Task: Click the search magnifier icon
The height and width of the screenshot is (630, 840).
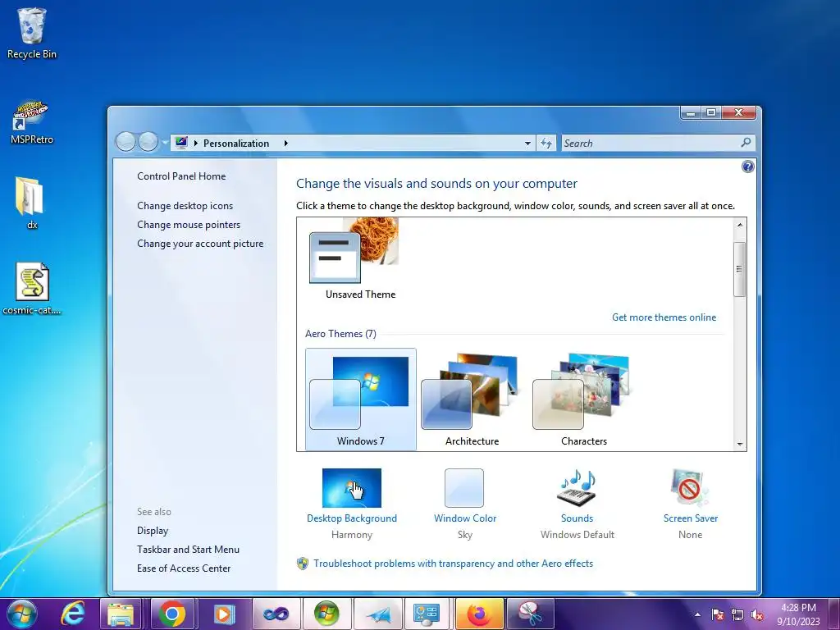Action: point(745,143)
